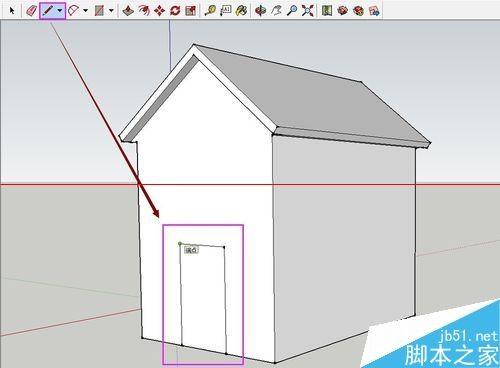Image resolution: width=500 pixels, height=368 pixels.
Task: Click the Send to LayOut icon
Action: pos(374,11)
